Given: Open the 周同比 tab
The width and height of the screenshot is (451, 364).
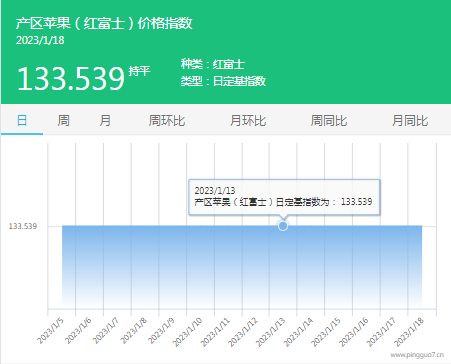Looking at the screenshot, I should pos(329,120).
